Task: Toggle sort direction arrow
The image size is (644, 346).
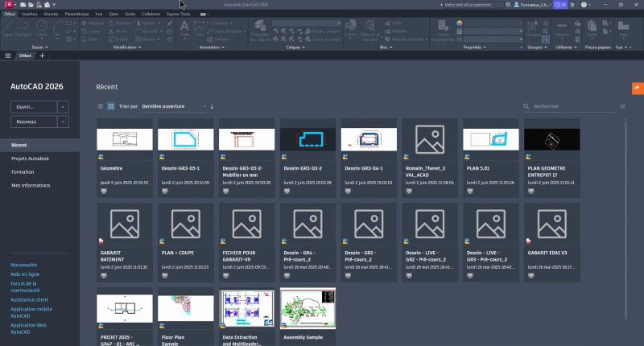Action: 212,107
